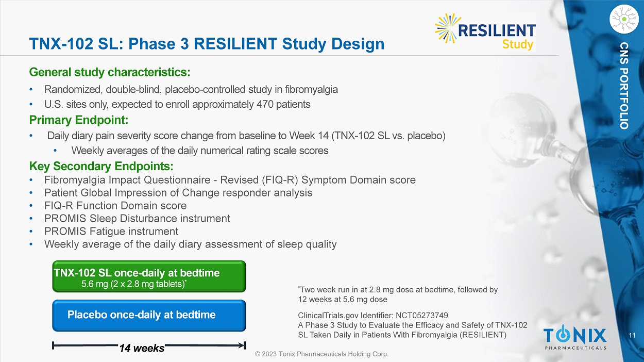Click the green 'TNX-102 SL once-daily at bedtime' box
The height and width of the screenshot is (362, 644).
(x=149, y=276)
